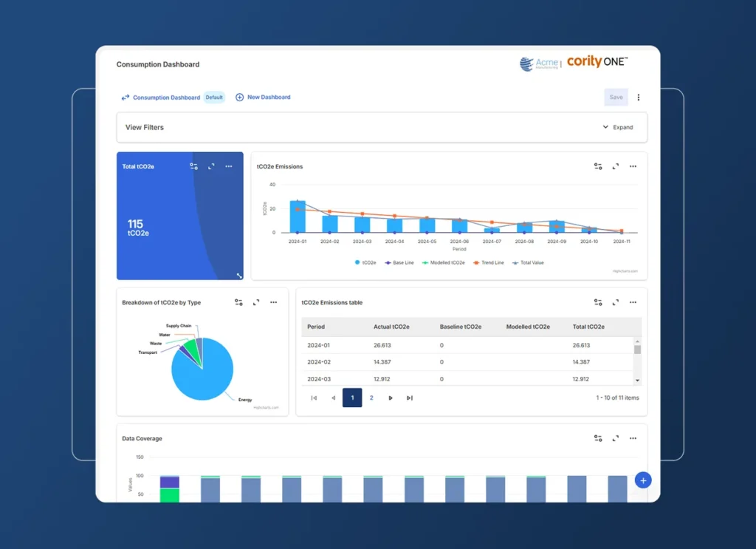
Task: Open the ellipsis menu on tCO2e Emissions chart
Action: point(633,166)
